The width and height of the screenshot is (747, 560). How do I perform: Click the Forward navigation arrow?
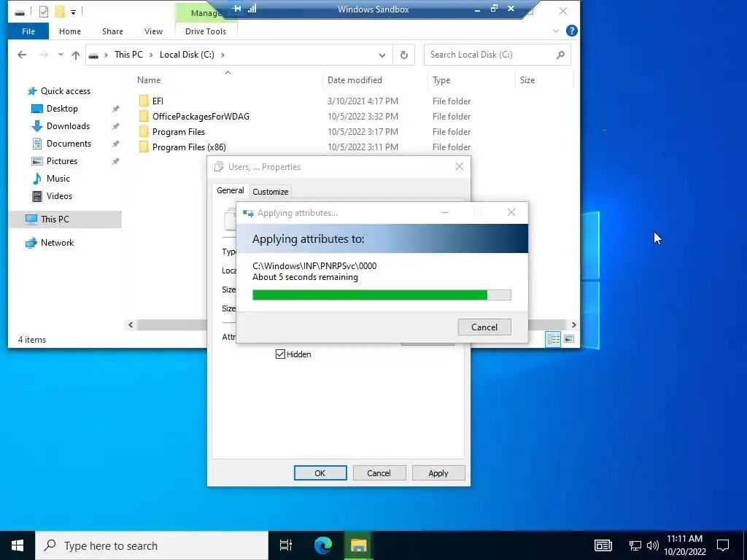click(43, 55)
